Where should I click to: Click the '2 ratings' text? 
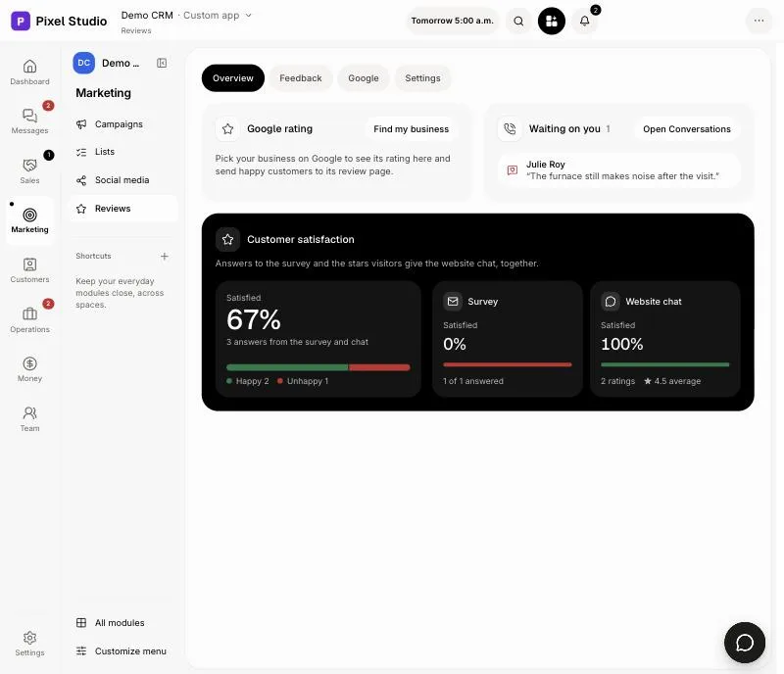coord(618,381)
